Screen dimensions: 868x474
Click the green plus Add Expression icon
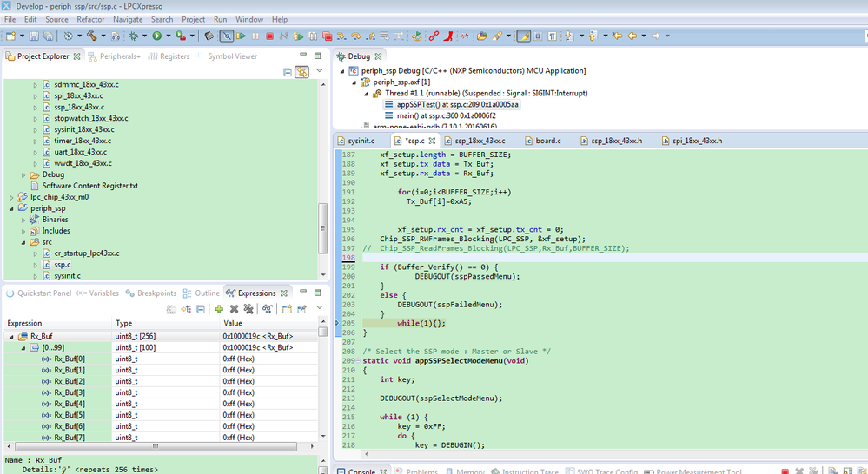pyautogui.click(x=219, y=309)
